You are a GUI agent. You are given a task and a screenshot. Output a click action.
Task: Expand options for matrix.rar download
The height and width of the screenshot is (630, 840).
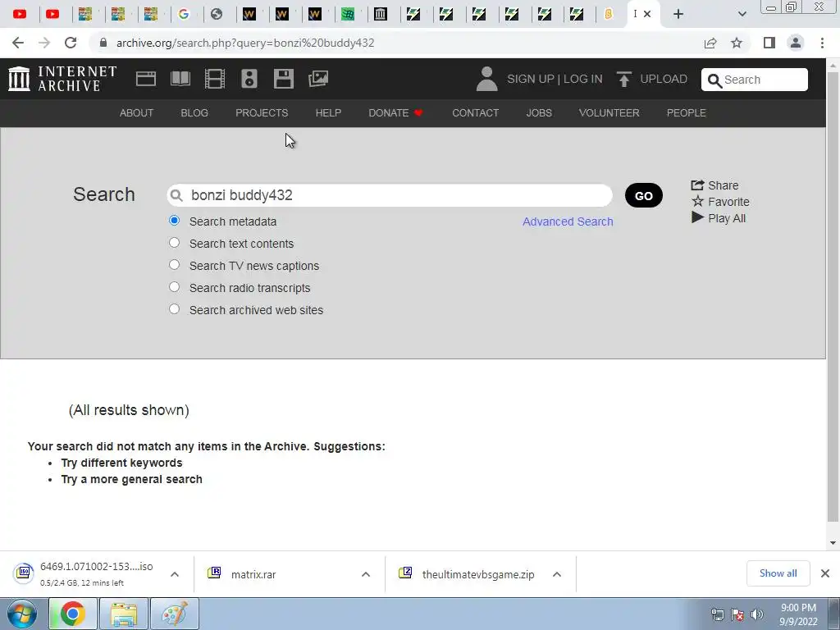pyautogui.click(x=366, y=574)
